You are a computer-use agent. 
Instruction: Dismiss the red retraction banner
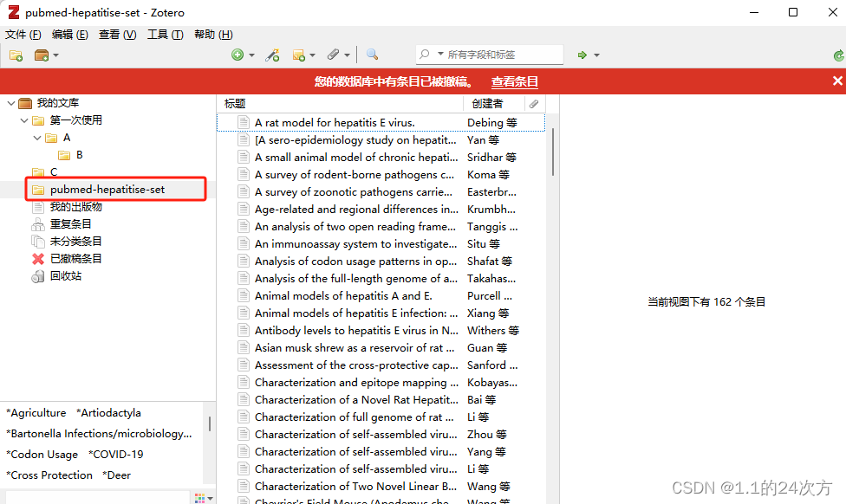(837, 81)
